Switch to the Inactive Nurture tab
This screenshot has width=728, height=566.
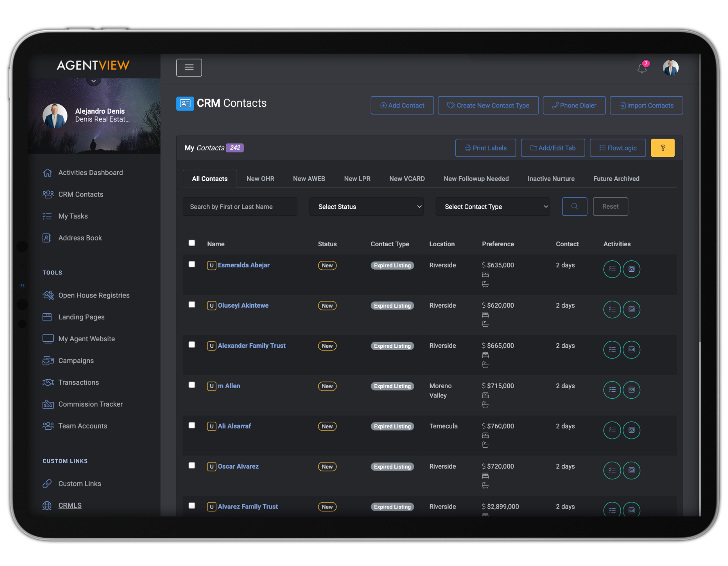[x=551, y=179]
